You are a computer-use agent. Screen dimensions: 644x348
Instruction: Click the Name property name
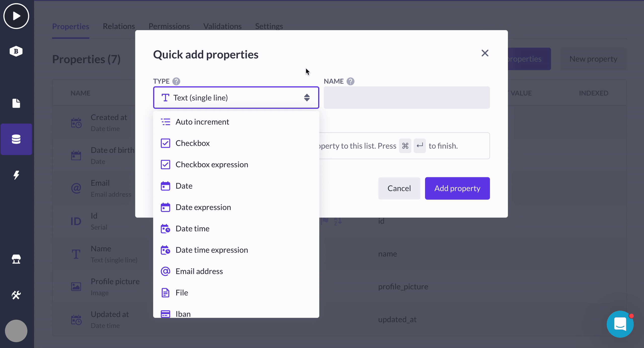(x=101, y=249)
